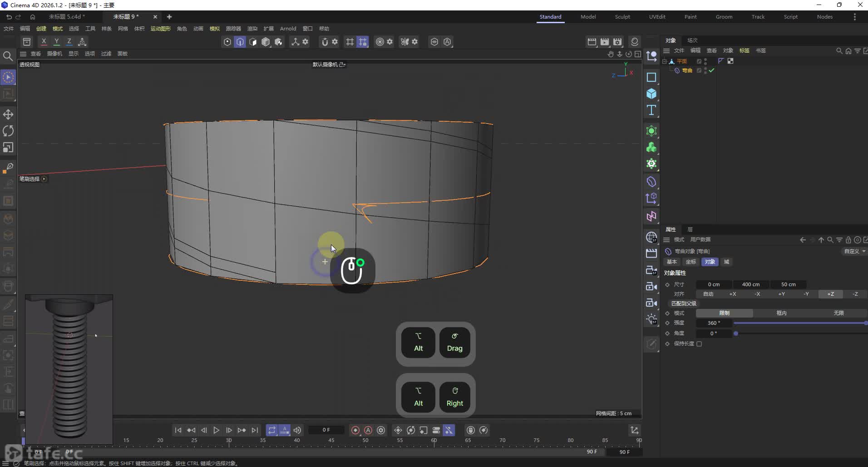Image resolution: width=868 pixels, height=467 pixels.
Task: Set alignment to 自动
Action: (x=708, y=294)
